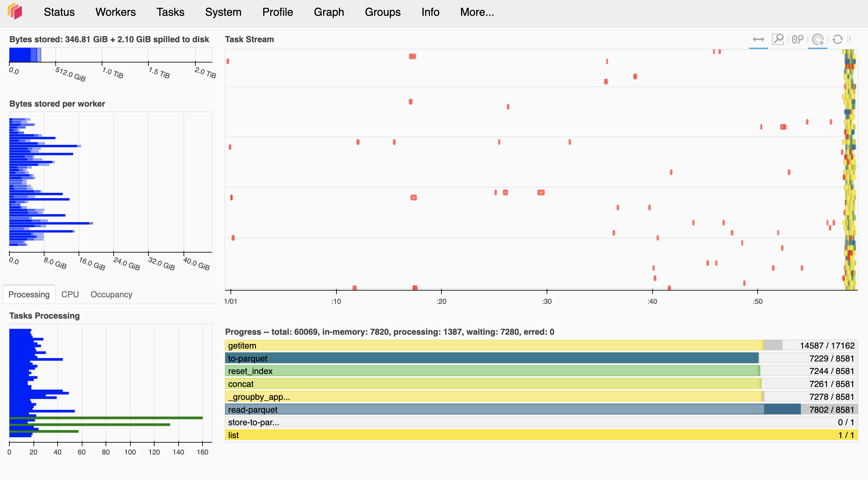Image resolution: width=868 pixels, height=480 pixels.
Task: Go to the Groups page
Action: coord(383,12)
